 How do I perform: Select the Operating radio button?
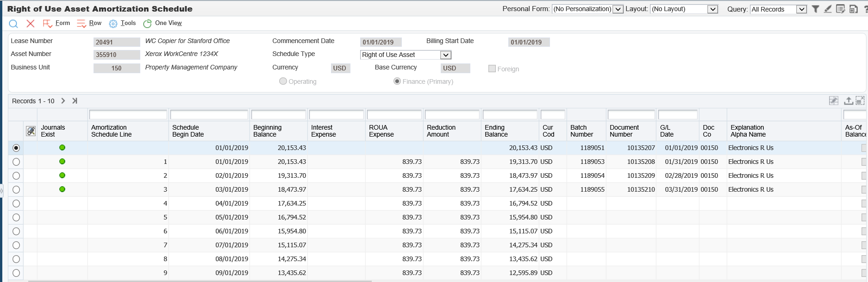pyautogui.click(x=283, y=81)
